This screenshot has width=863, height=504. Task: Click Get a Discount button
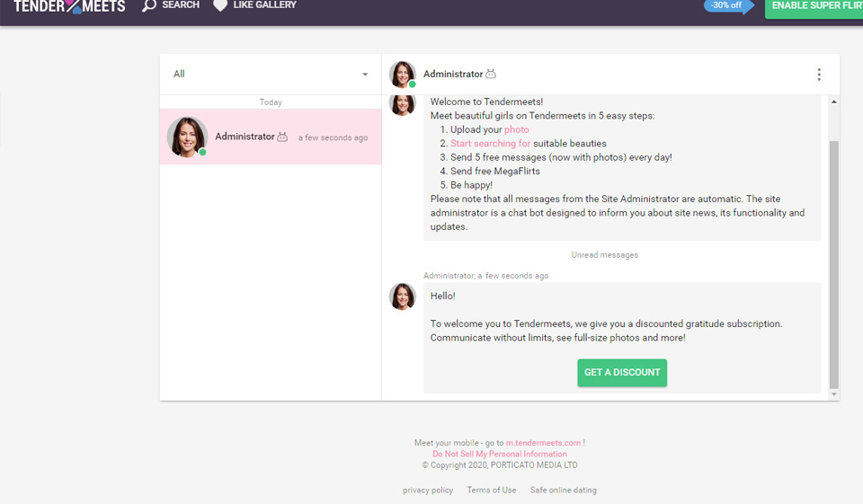[x=622, y=373]
